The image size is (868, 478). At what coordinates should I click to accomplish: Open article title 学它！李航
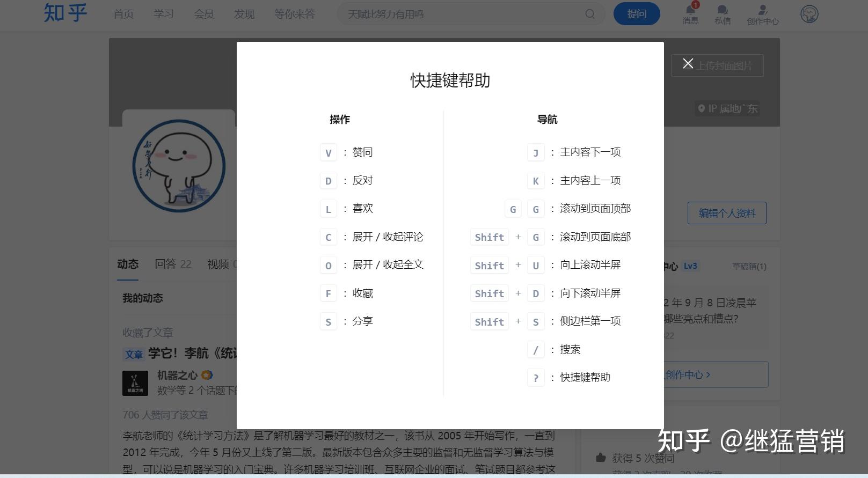192,353
